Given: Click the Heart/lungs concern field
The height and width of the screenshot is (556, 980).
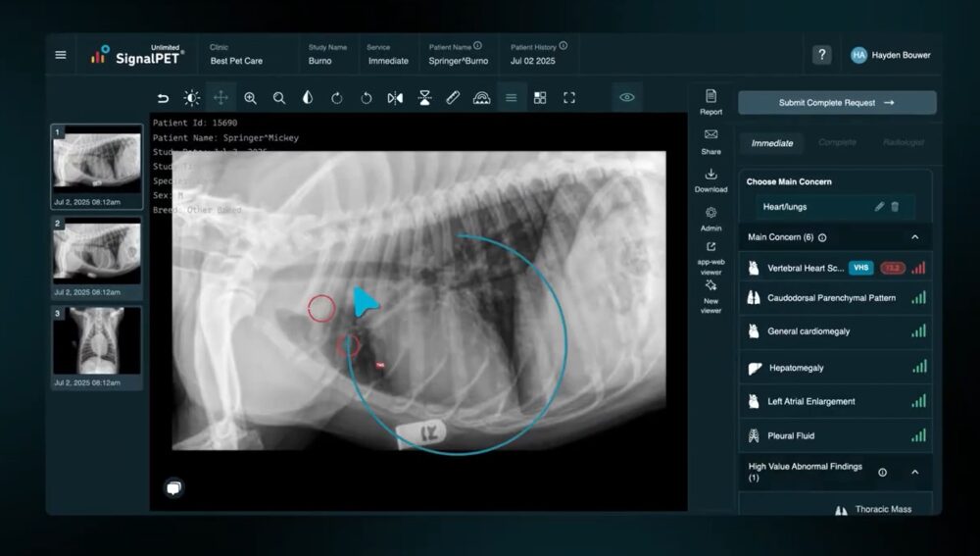Looking at the screenshot, I should (835, 206).
